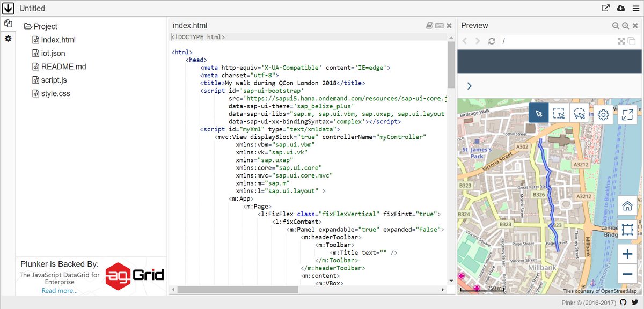Zoom in the map with plus
The image size is (644, 309).
627,254
